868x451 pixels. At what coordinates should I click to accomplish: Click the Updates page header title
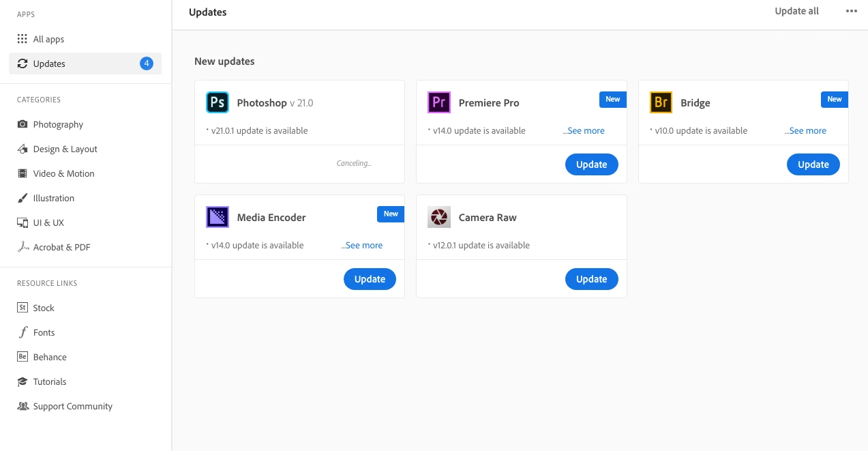pyautogui.click(x=208, y=12)
